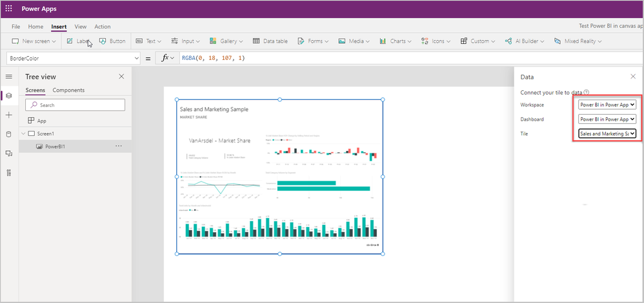Open the Custom components dropdown

click(x=478, y=41)
